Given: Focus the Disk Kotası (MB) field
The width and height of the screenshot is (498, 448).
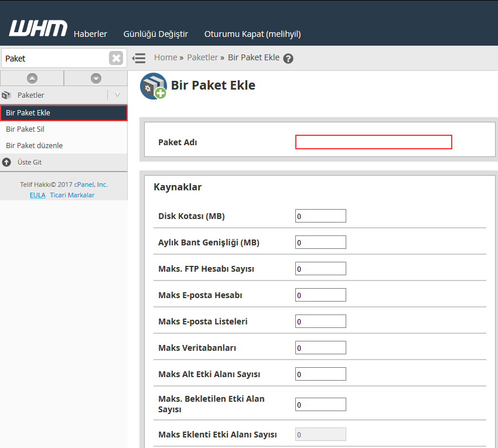Looking at the screenshot, I should pos(320,216).
